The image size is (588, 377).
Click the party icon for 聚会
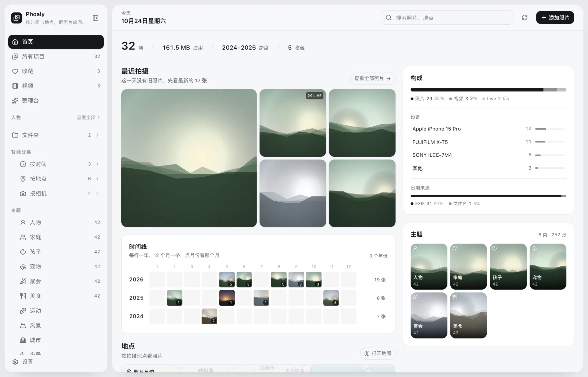click(23, 281)
